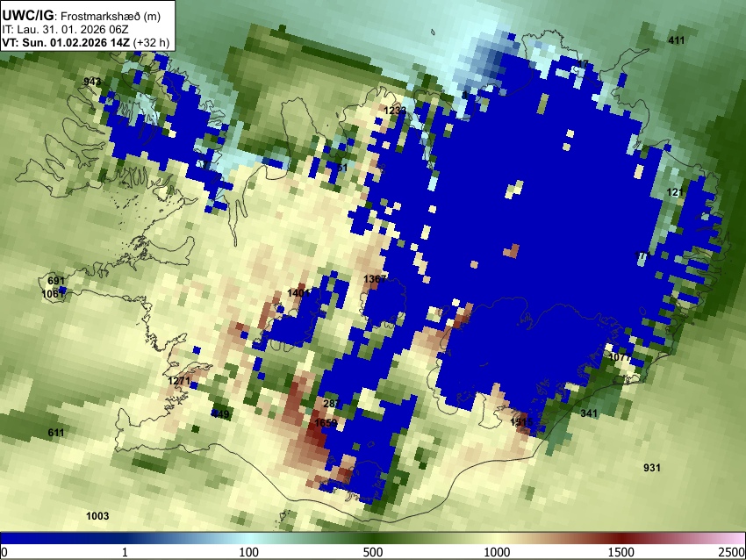Click the '171' label near the coast
Image resolution: width=746 pixels, height=560 pixels.
click(642, 256)
